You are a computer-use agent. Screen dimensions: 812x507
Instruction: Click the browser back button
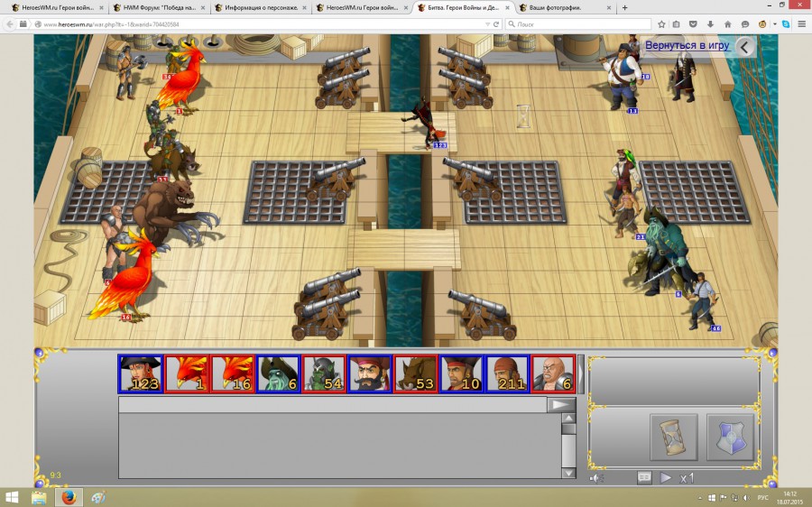pyautogui.click(x=10, y=23)
